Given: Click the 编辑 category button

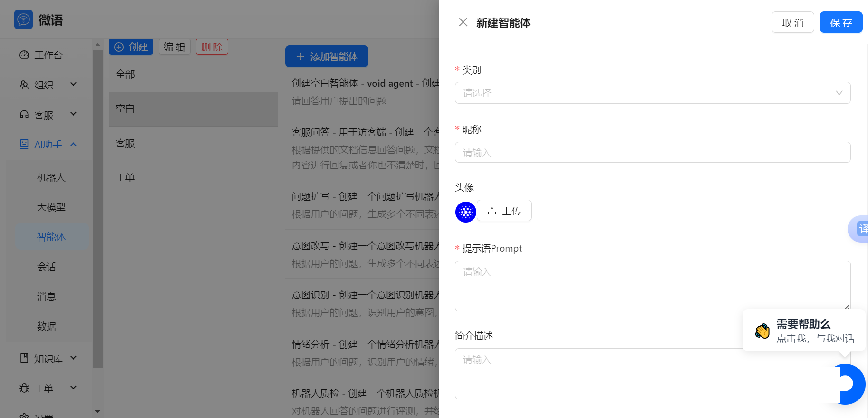Looking at the screenshot, I should pyautogui.click(x=174, y=47).
